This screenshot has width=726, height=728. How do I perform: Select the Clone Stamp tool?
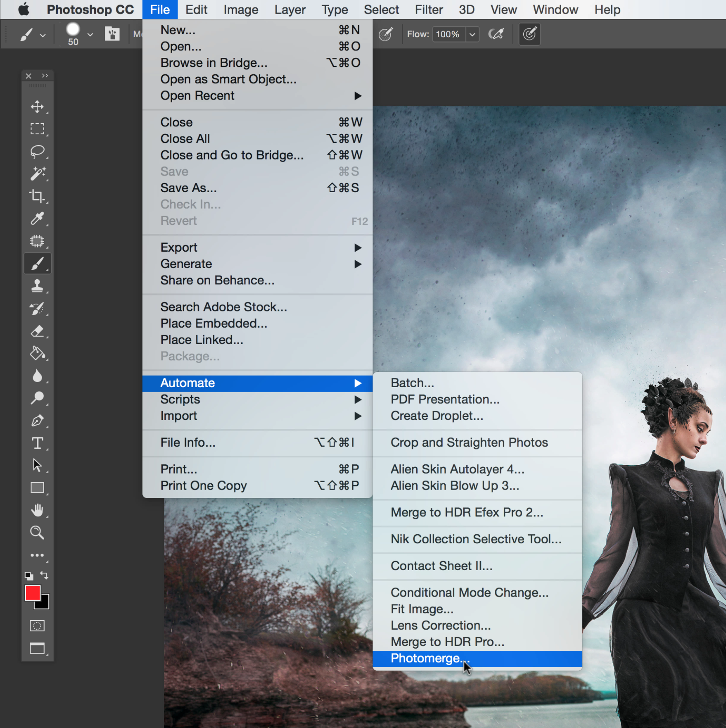pyautogui.click(x=37, y=286)
